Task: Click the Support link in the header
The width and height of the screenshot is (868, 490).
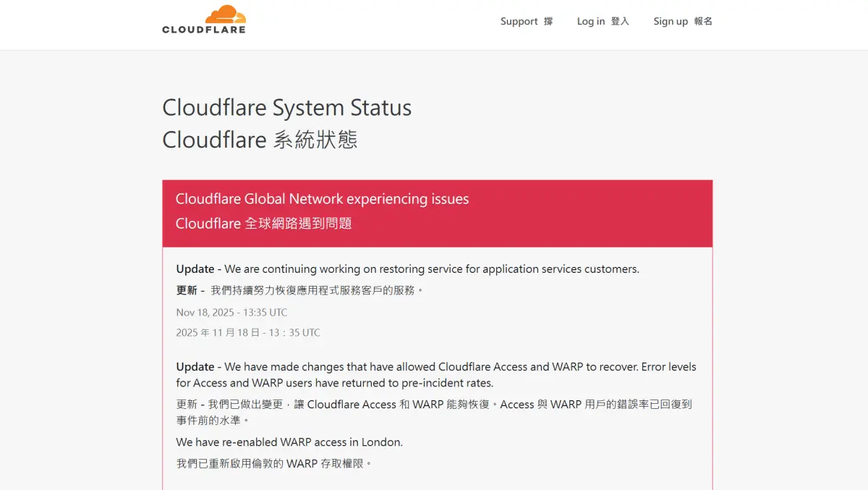Action: pos(519,21)
